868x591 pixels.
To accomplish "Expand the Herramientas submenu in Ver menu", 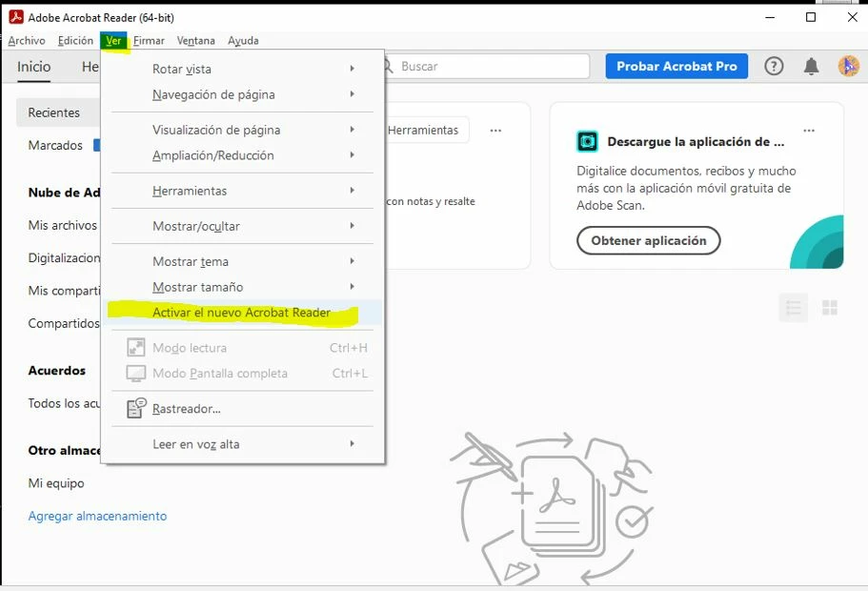I will [353, 190].
